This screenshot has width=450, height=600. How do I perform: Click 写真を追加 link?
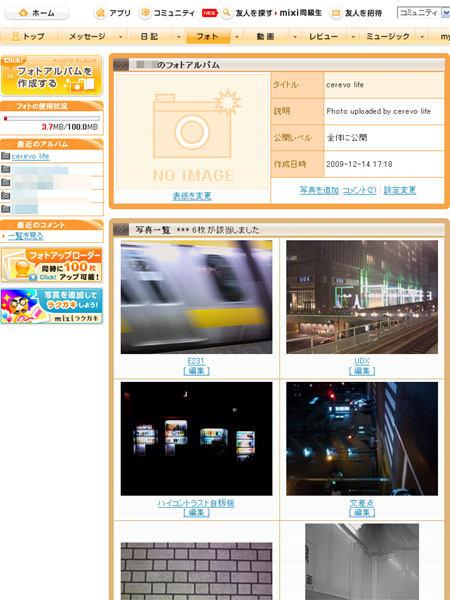click(x=319, y=190)
